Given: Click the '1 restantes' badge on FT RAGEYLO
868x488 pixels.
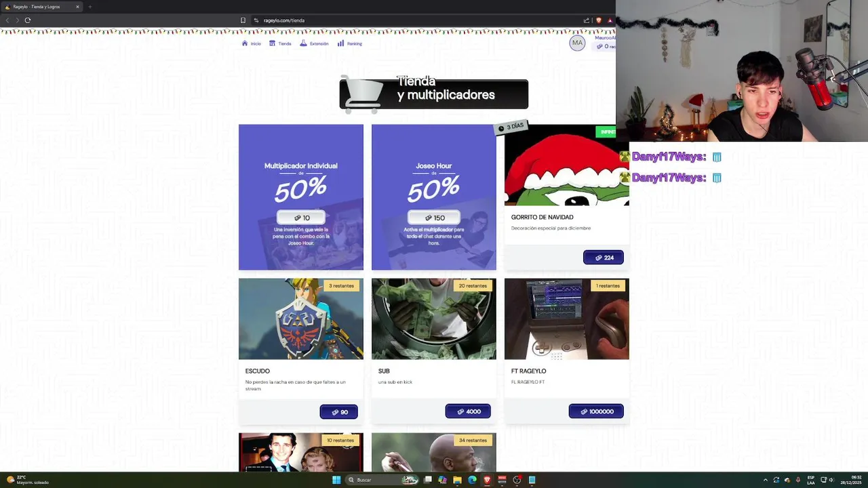Looking at the screenshot, I should (x=608, y=286).
